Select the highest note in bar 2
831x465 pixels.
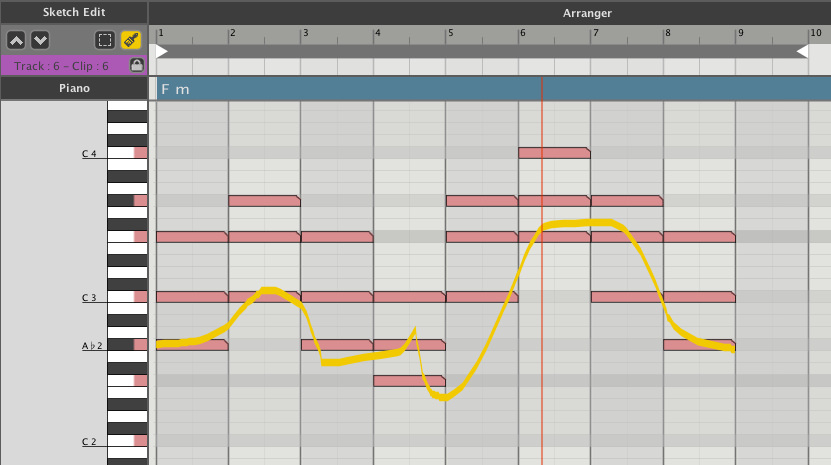click(264, 200)
